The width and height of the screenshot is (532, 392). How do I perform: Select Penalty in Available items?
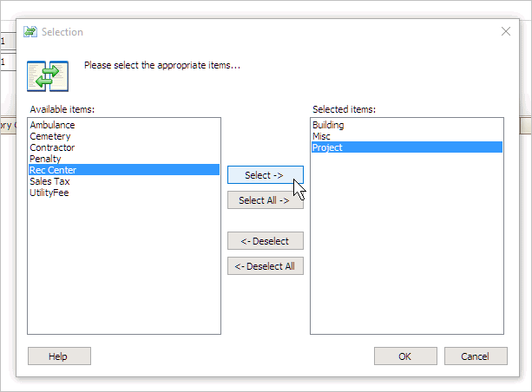coord(45,159)
